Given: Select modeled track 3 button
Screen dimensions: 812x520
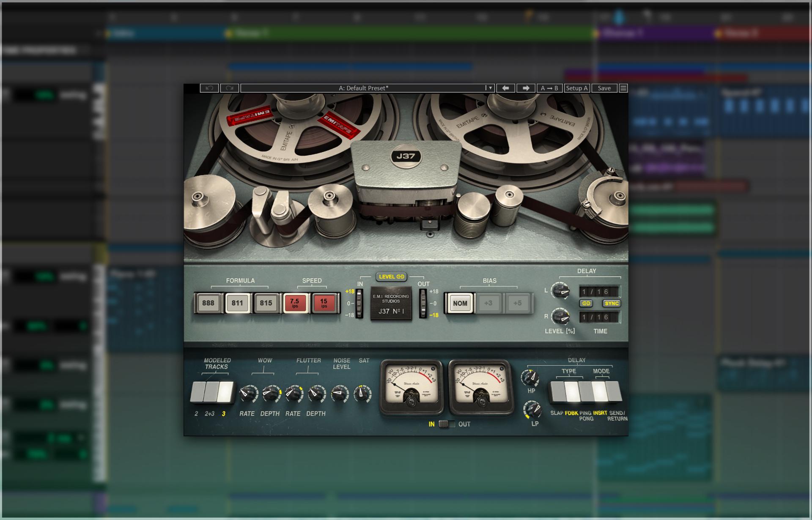Looking at the screenshot, I should point(225,392).
